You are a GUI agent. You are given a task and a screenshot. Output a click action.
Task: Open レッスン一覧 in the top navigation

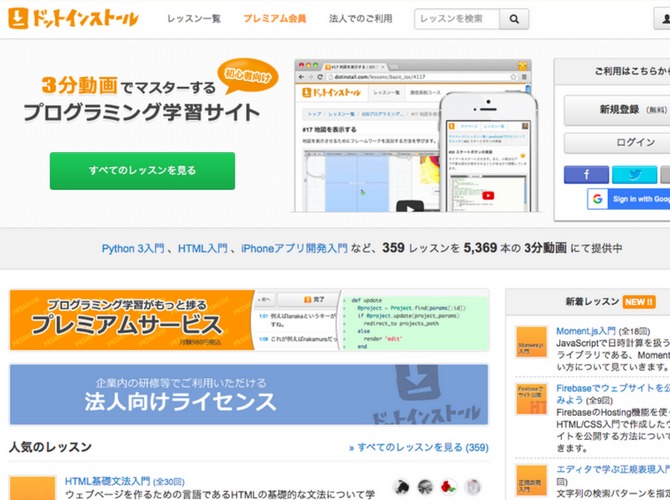[x=194, y=19]
